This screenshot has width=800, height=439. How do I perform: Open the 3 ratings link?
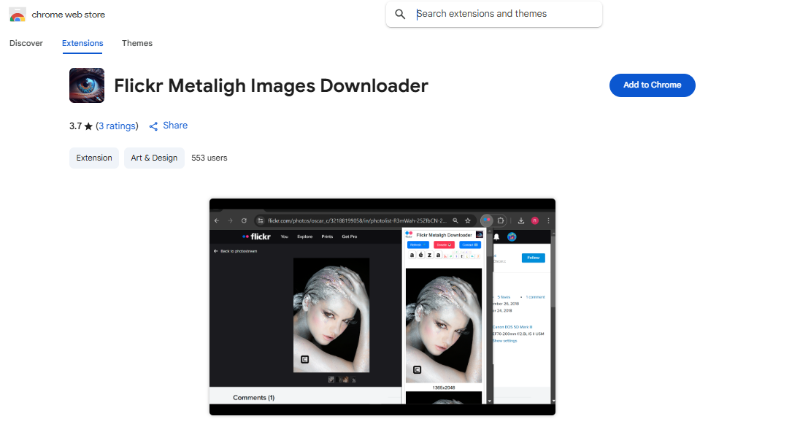[x=117, y=126]
